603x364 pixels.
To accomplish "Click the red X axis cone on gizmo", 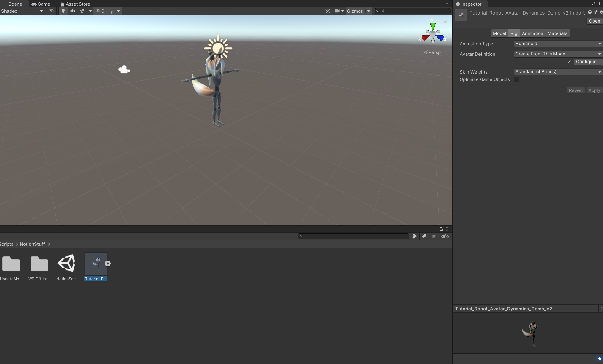I will pos(425,38).
